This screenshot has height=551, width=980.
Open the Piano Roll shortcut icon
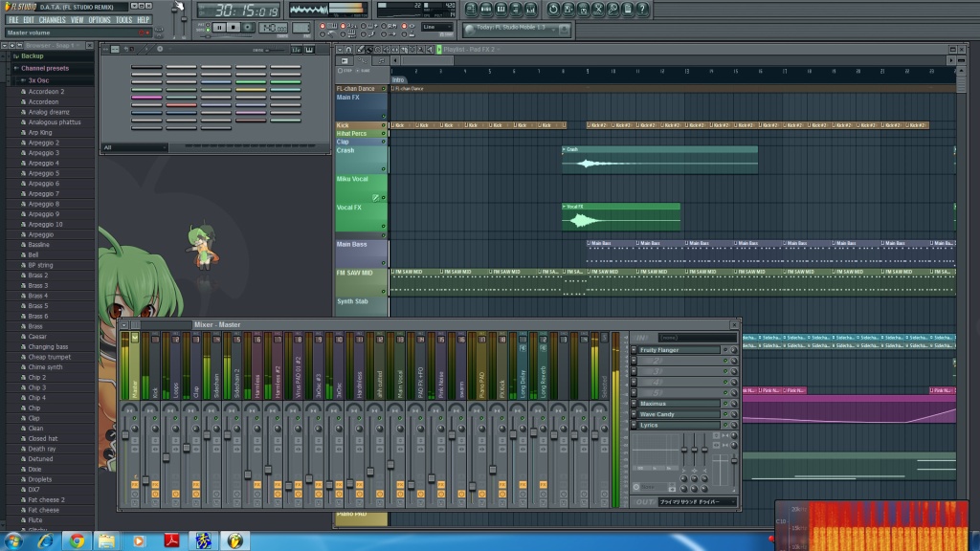(x=501, y=10)
